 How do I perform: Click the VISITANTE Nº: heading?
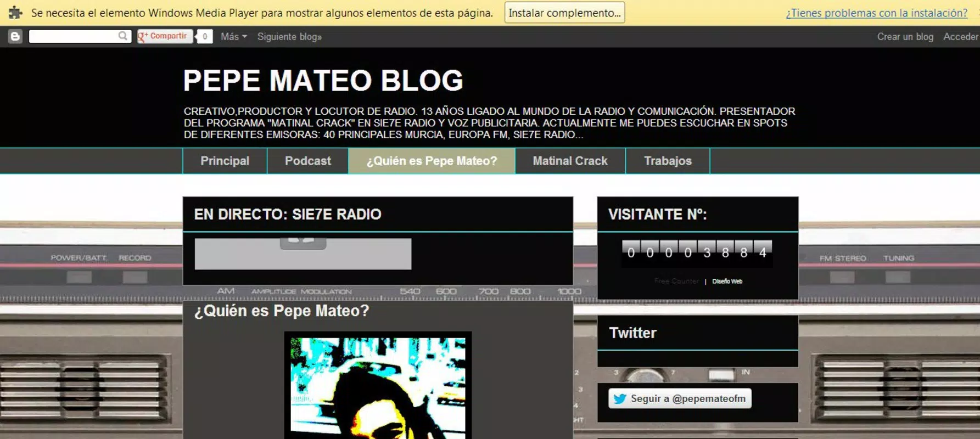[x=658, y=214]
